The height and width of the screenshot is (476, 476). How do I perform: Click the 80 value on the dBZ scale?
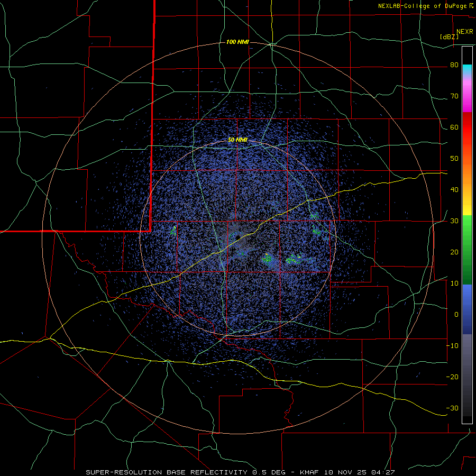(x=454, y=65)
